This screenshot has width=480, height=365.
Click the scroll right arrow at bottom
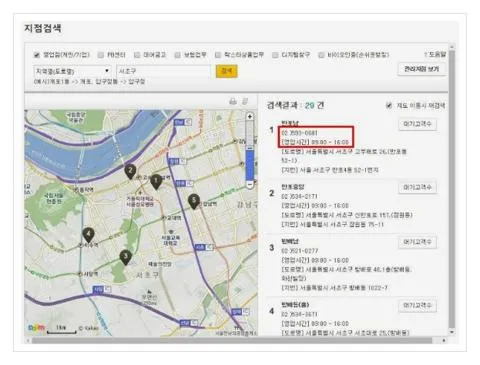444,340
